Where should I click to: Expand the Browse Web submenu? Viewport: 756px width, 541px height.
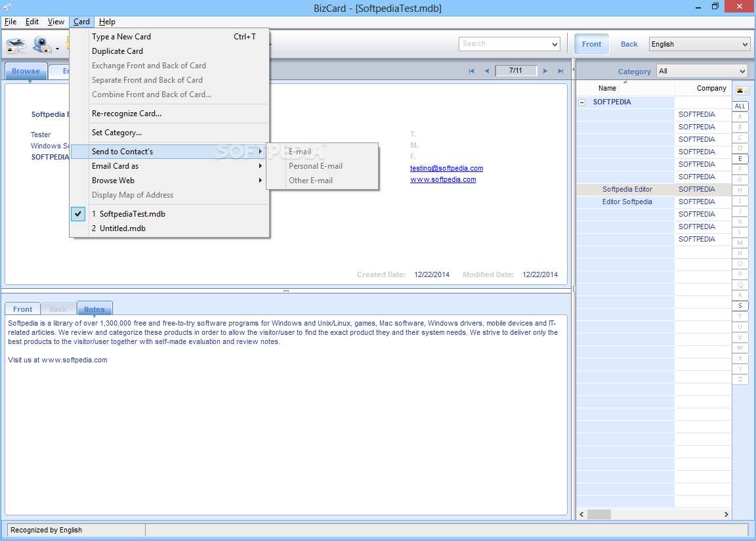coord(169,181)
